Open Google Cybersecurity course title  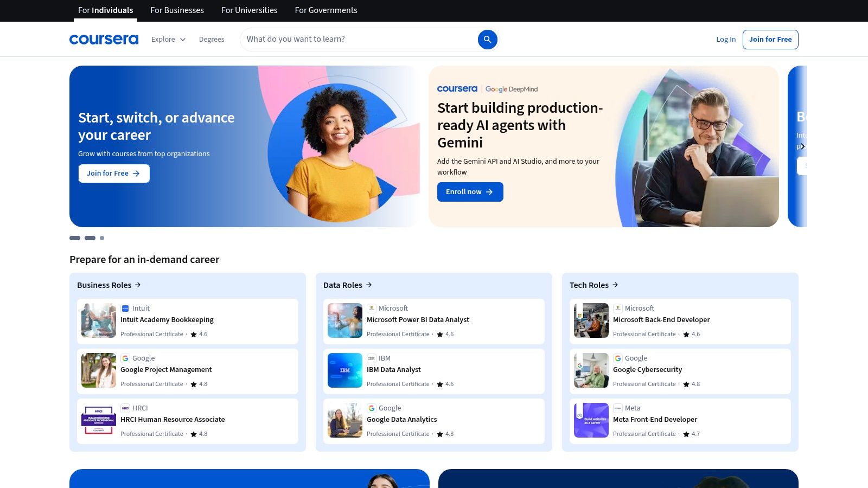click(647, 369)
